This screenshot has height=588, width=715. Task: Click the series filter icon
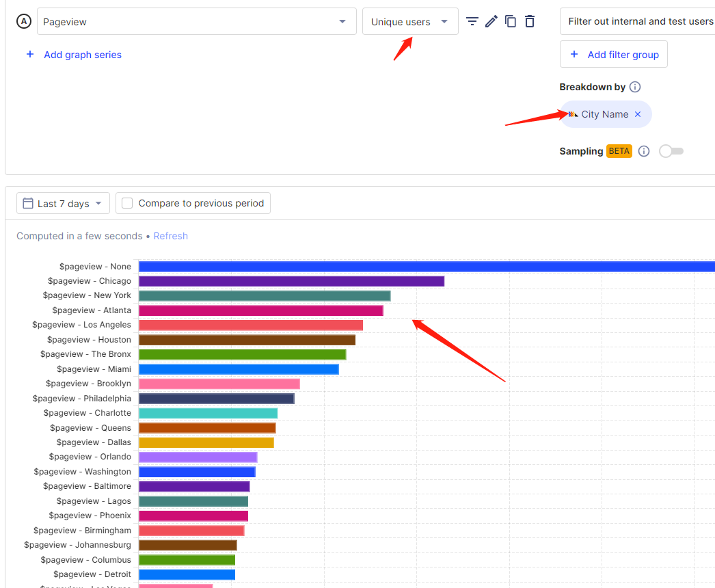coord(472,21)
